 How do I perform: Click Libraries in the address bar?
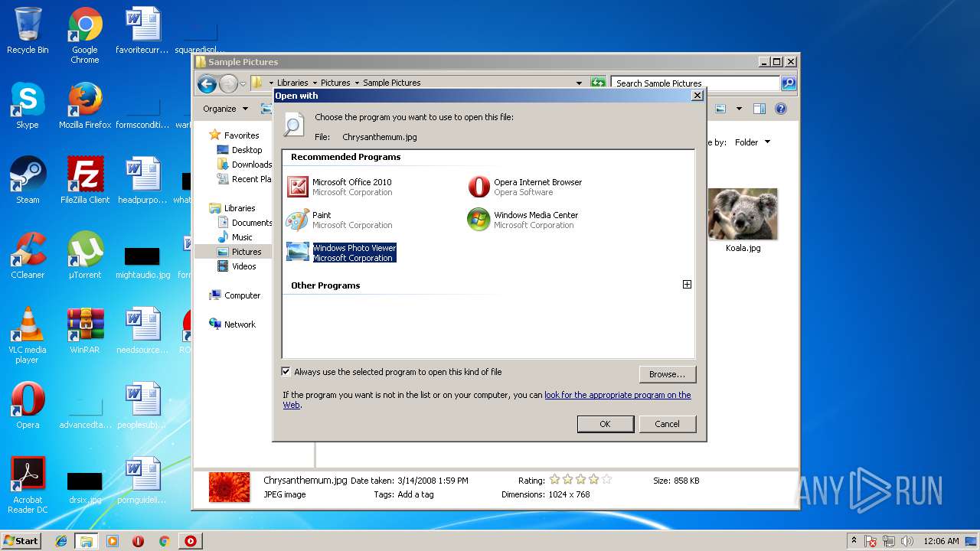coord(292,83)
